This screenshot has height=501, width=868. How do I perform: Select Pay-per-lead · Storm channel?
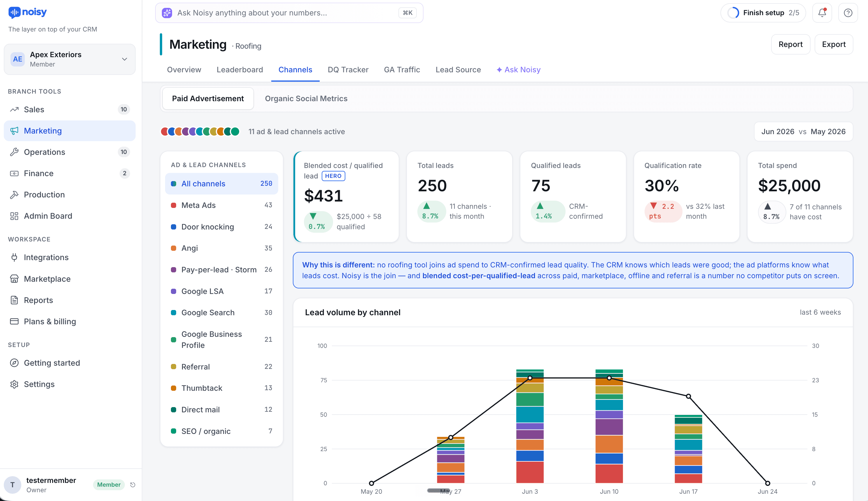tap(222, 269)
